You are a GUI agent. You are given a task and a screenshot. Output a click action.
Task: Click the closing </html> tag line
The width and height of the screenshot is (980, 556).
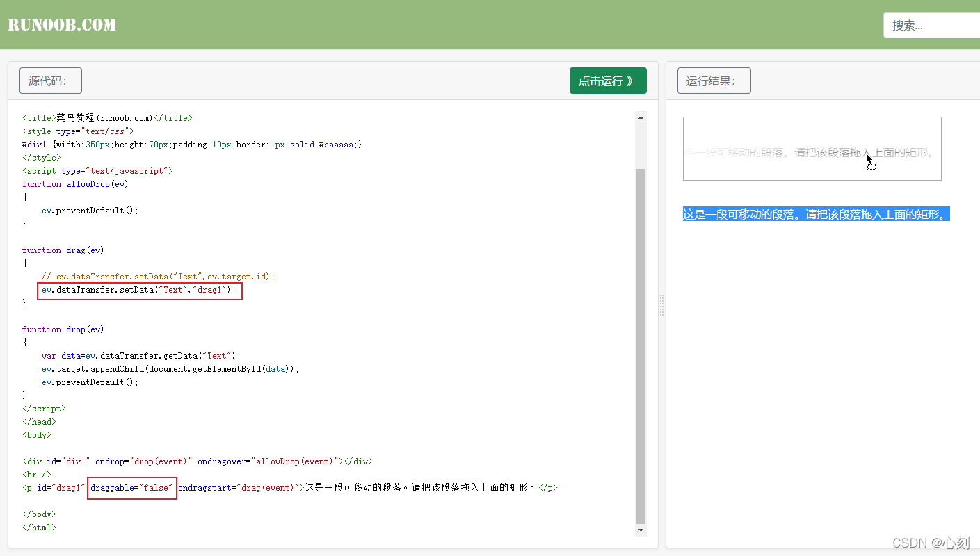tap(39, 528)
